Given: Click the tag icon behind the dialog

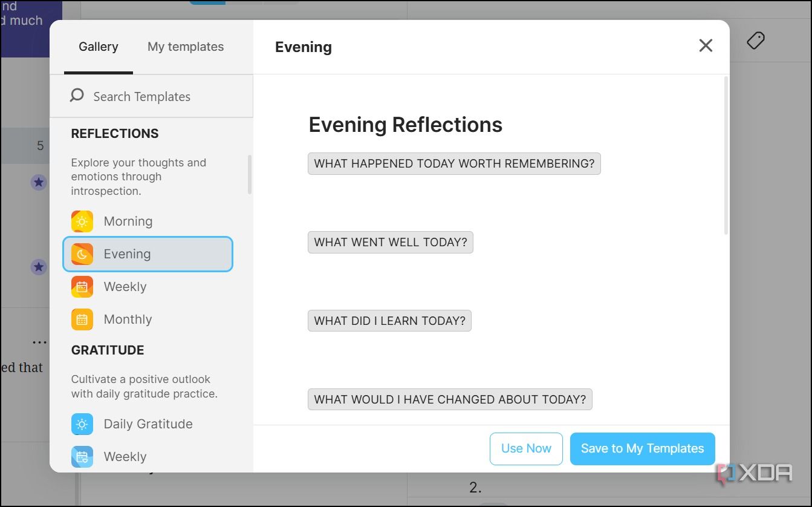Looking at the screenshot, I should [x=755, y=41].
